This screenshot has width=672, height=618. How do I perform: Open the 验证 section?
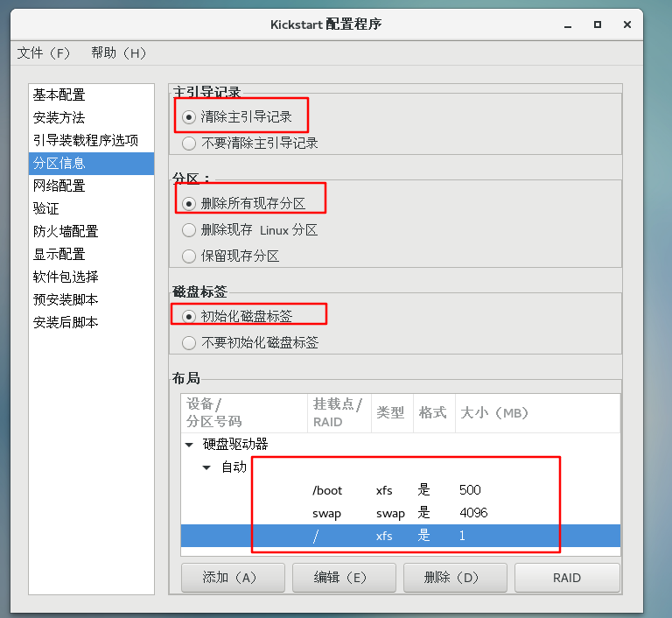(x=91, y=209)
